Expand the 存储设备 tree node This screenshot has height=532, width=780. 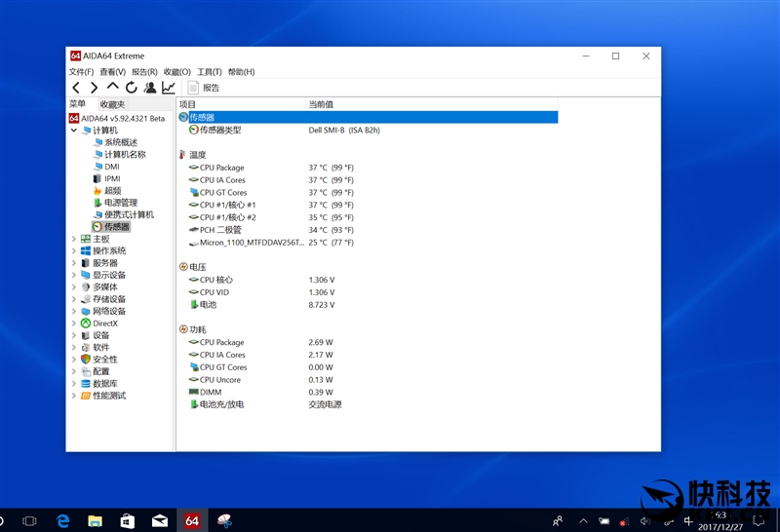74,299
